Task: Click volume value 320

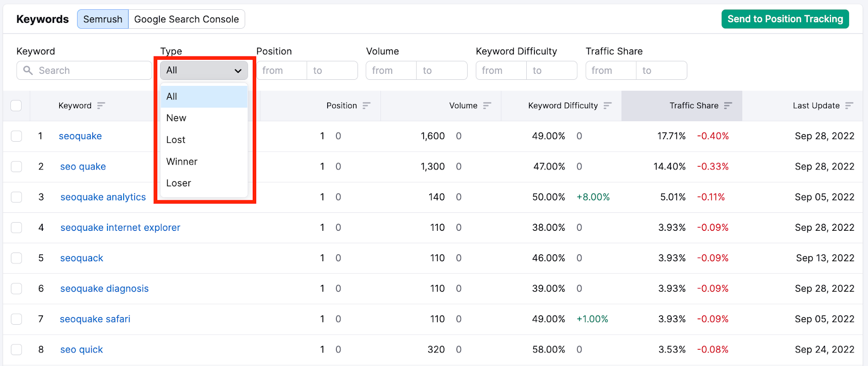Action: [436, 349]
